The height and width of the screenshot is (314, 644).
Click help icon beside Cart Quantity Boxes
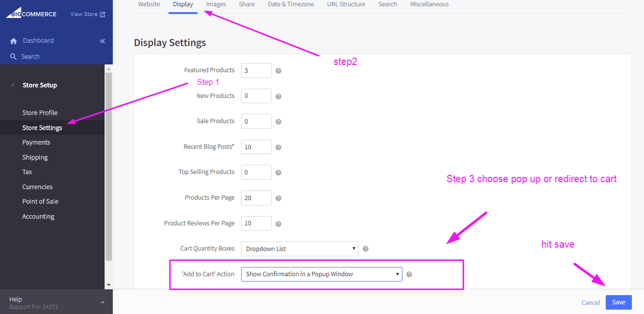pyautogui.click(x=366, y=249)
